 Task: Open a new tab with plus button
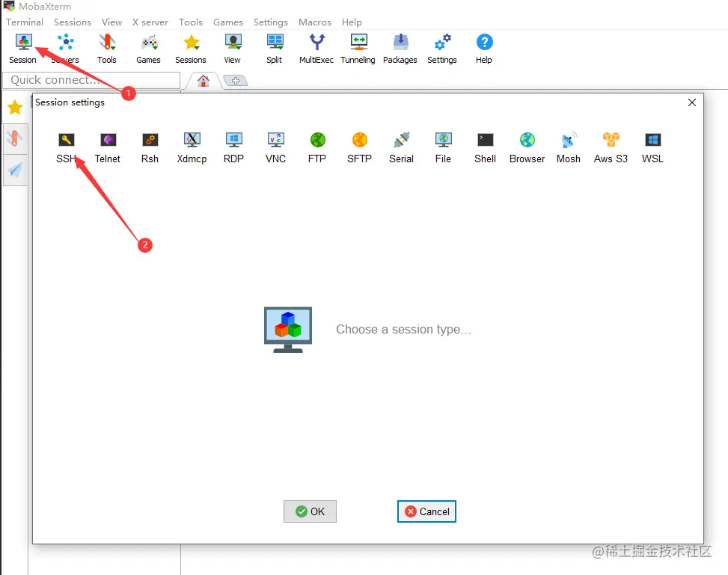(236, 81)
